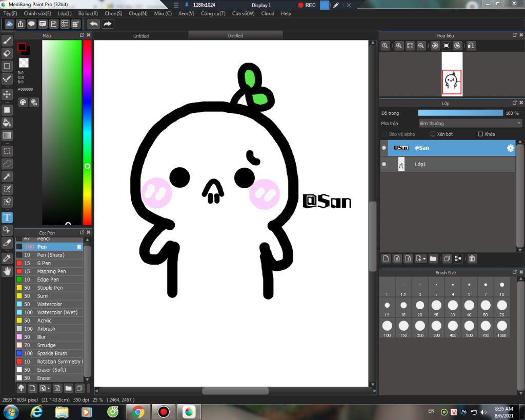Choose the Airbrush brush

click(49, 329)
